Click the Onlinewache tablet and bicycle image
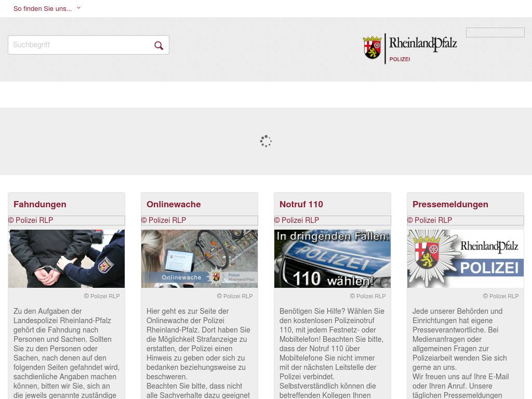The width and height of the screenshot is (532, 399). click(199, 259)
